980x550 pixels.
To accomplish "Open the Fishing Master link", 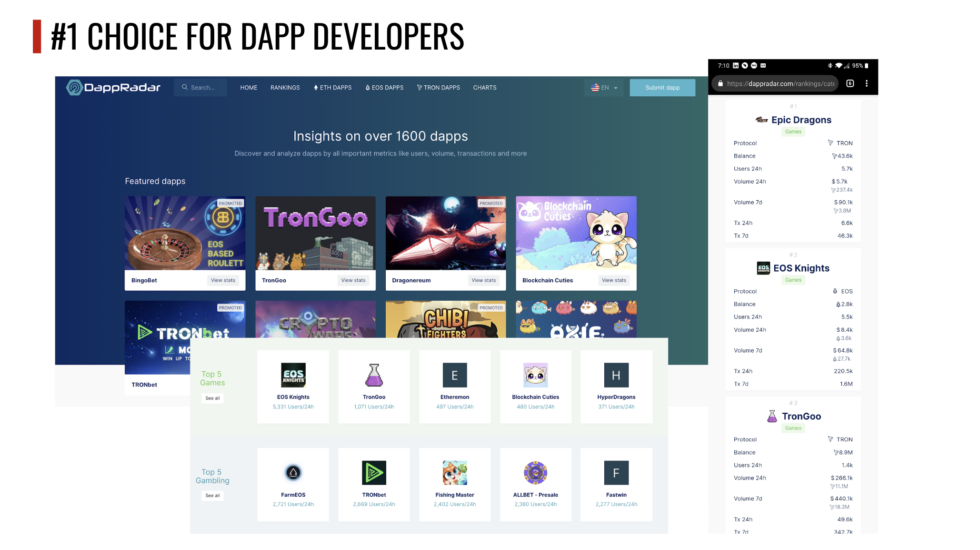I will (x=455, y=495).
